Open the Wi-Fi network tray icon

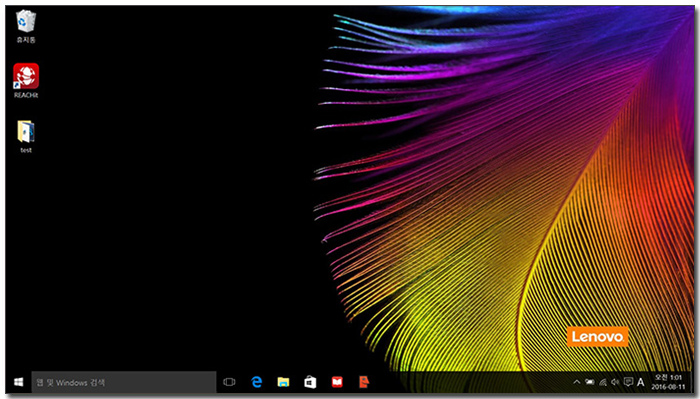(603, 382)
